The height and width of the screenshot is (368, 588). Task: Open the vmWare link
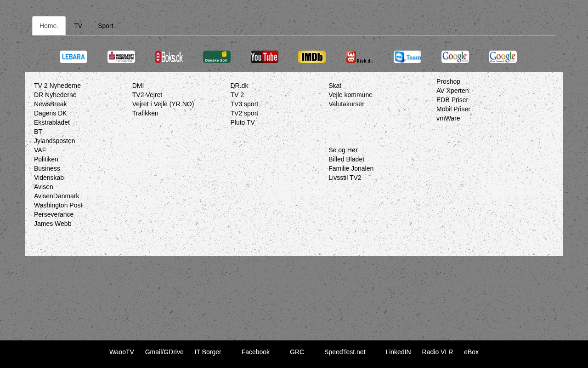pos(448,118)
